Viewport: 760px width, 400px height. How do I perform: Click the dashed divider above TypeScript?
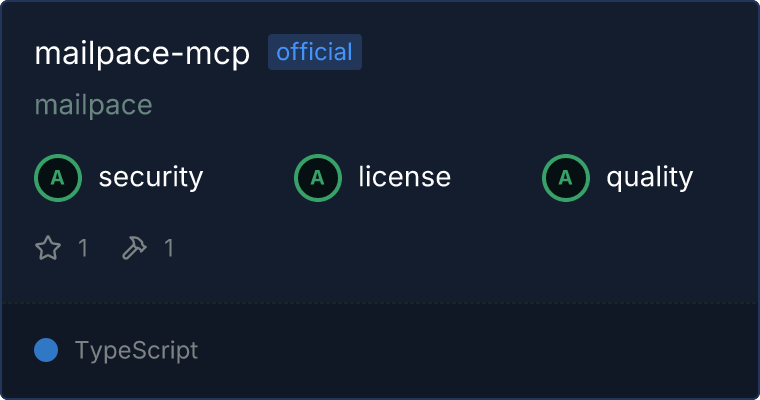pos(380,304)
